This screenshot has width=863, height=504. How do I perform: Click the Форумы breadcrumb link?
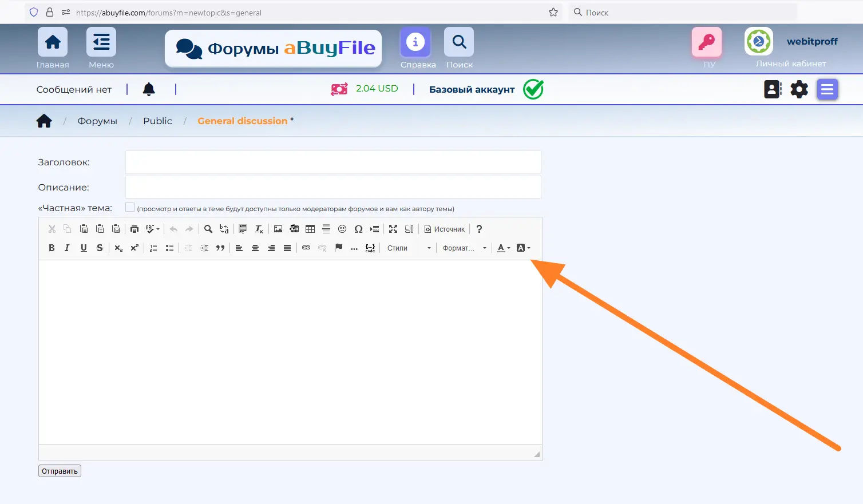tap(97, 121)
